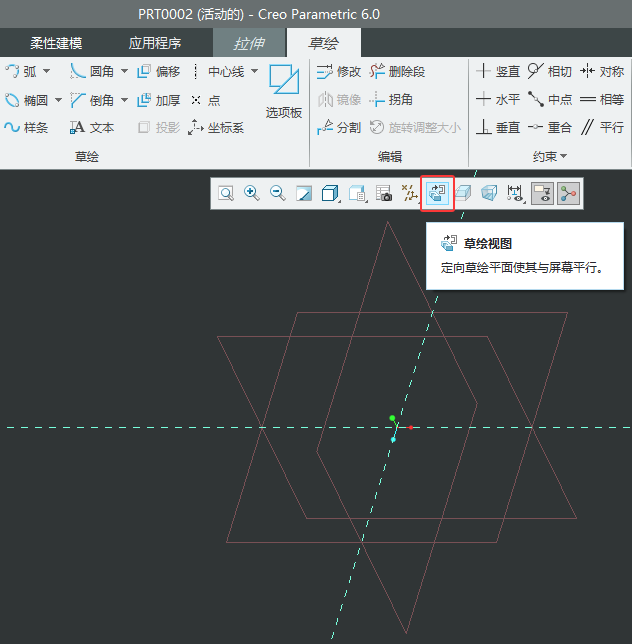Click the 镜像 (Mirror) tool

(339, 100)
